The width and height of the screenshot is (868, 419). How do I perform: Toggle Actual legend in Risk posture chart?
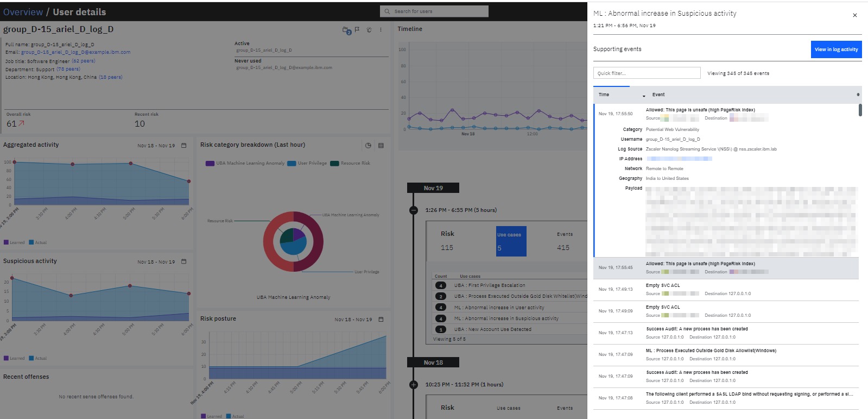(x=236, y=416)
